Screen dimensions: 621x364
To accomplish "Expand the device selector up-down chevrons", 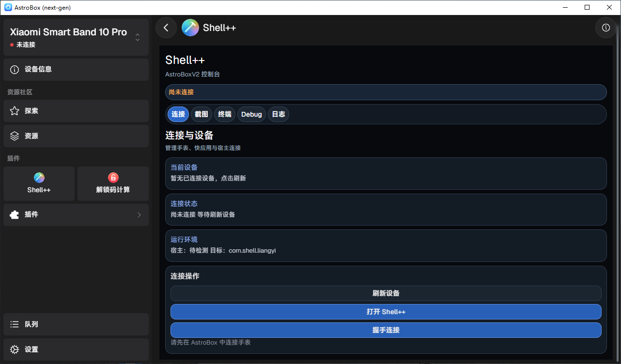I will (138, 37).
